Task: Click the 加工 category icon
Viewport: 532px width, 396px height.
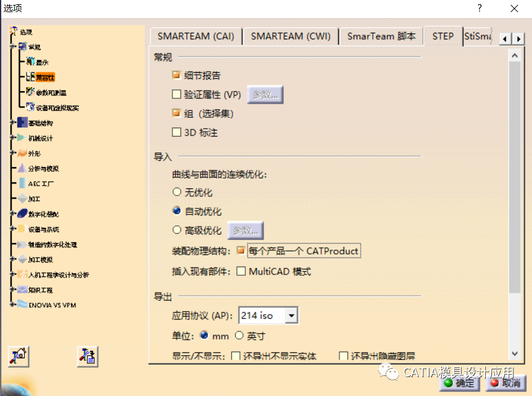Action: point(22,198)
